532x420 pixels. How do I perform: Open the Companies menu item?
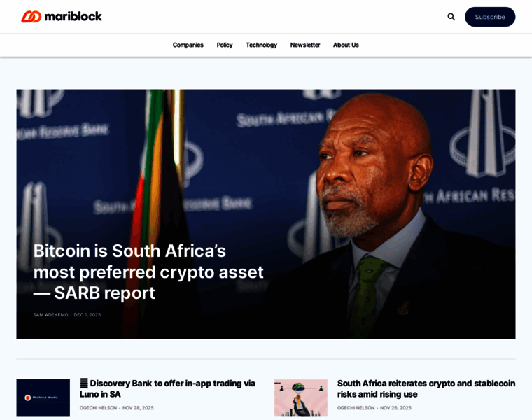tap(188, 45)
